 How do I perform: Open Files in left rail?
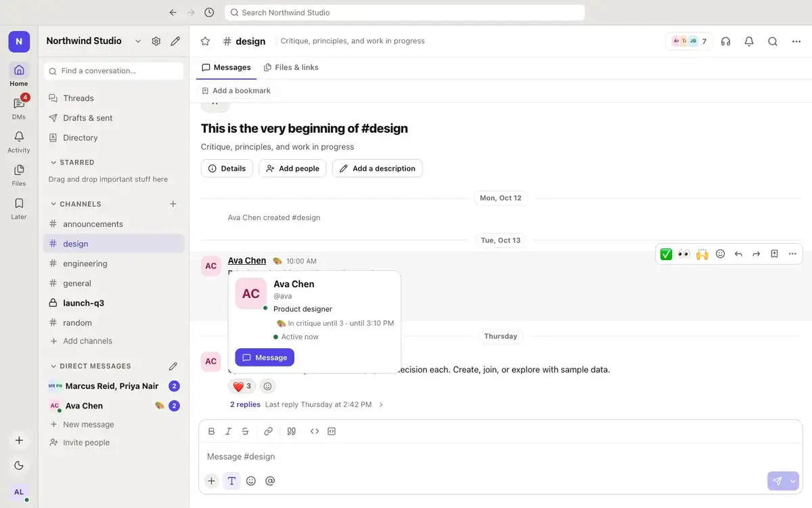pos(19,175)
